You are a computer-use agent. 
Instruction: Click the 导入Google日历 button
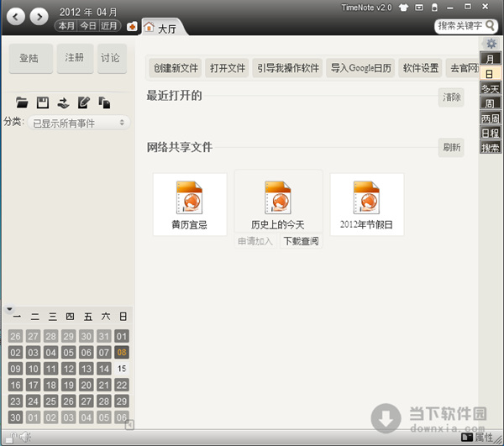coord(360,68)
